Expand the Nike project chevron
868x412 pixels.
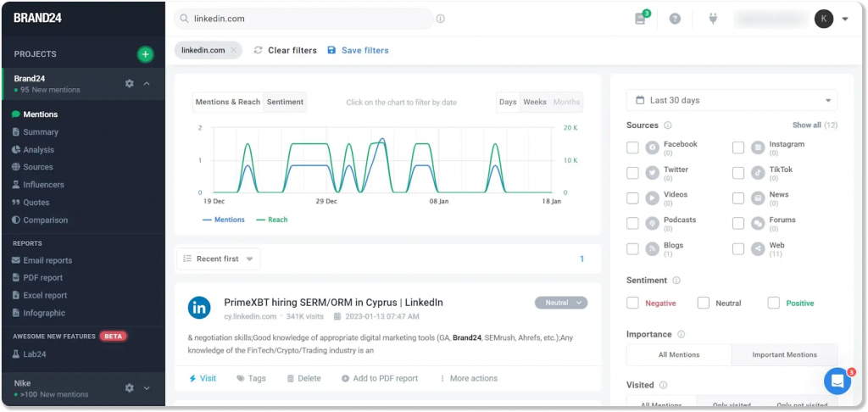coord(147,388)
